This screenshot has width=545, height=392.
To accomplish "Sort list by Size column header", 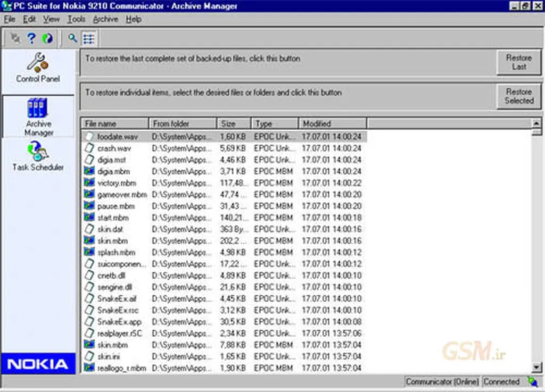I will [234, 123].
